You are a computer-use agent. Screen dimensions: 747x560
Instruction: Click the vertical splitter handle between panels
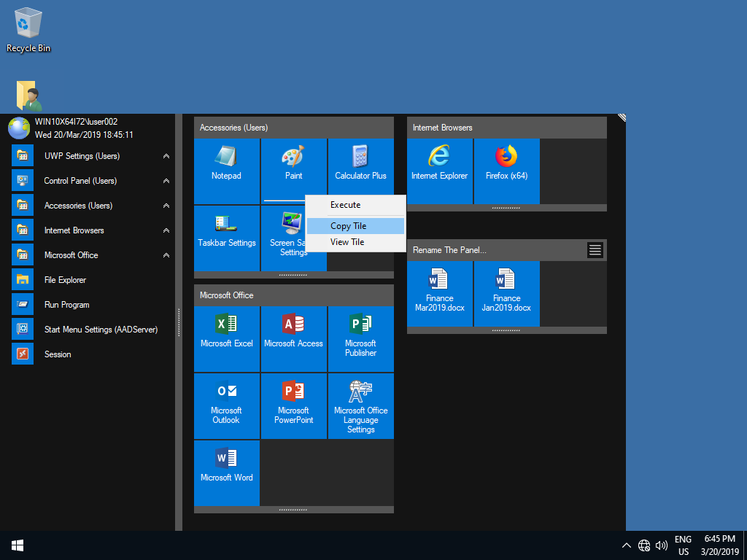179,322
